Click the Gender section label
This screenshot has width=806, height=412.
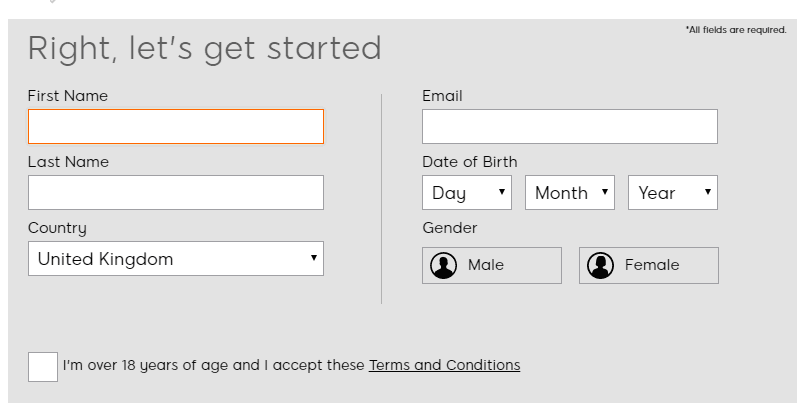click(450, 228)
